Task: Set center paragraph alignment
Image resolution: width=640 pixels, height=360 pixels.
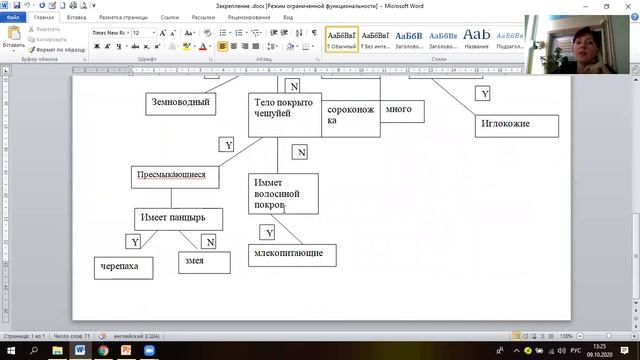Action: [x=234, y=47]
